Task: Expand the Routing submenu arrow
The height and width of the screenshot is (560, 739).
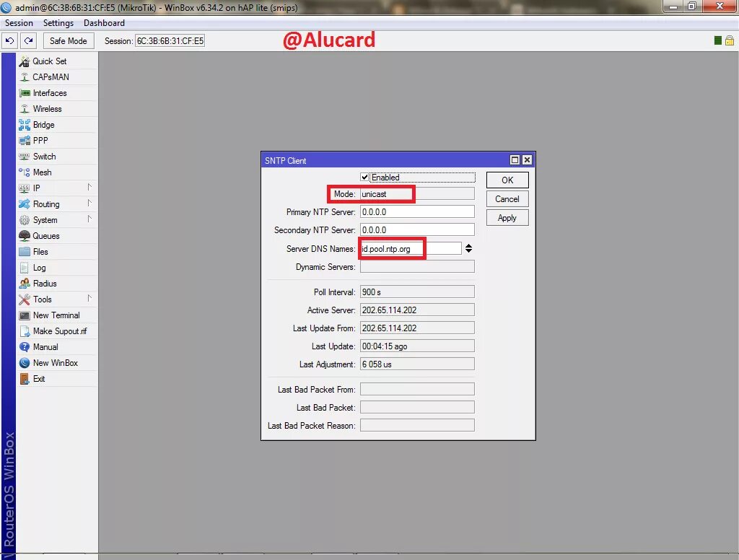Action: click(89, 204)
